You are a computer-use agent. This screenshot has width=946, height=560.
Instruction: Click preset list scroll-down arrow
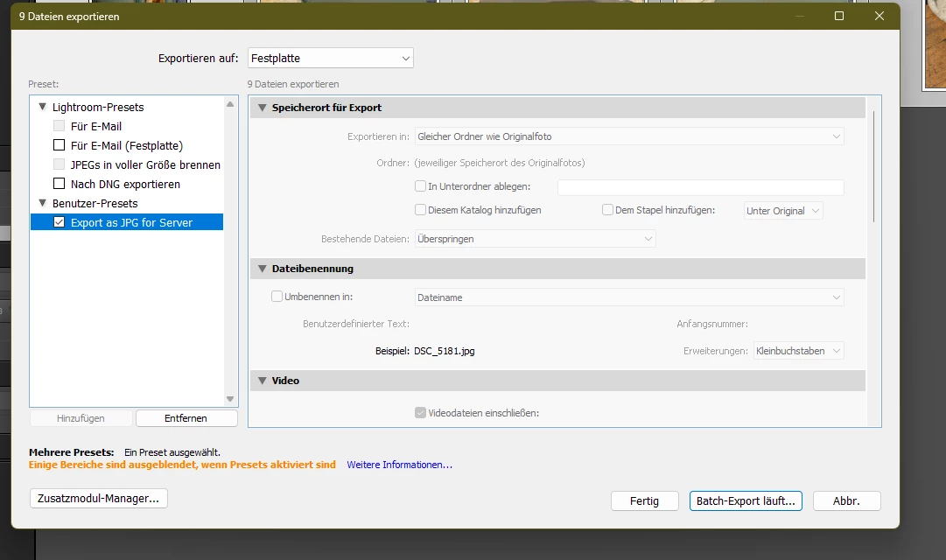tap(230, 399)
